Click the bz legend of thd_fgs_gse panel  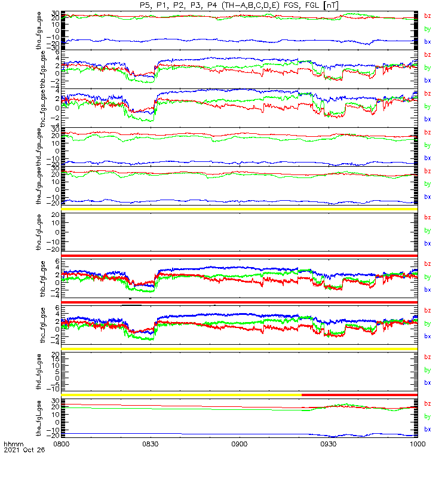click(x=428, y=132)
